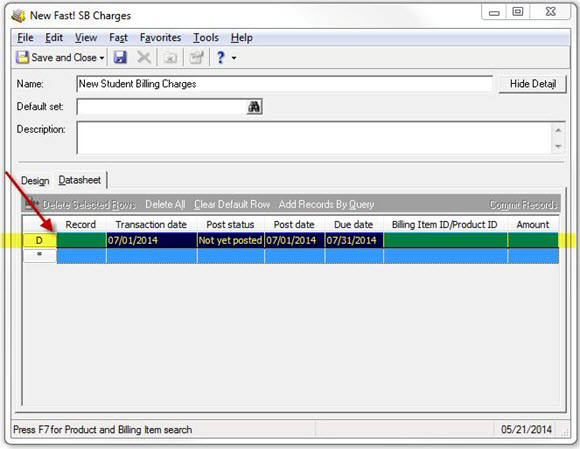580x449 pixels.
Task: Click the Post status column header
Action: (230, 224)
